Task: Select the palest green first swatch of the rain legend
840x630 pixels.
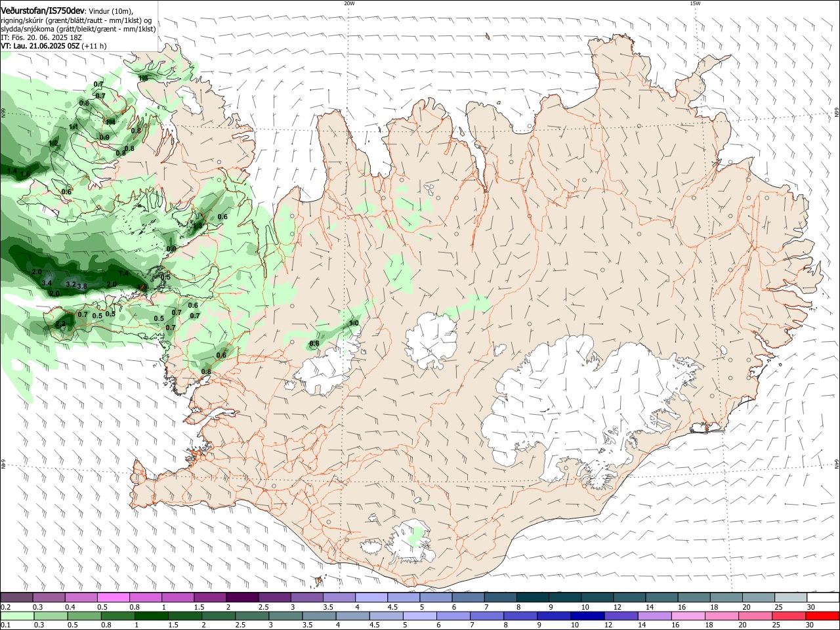Action: (16, 616)
